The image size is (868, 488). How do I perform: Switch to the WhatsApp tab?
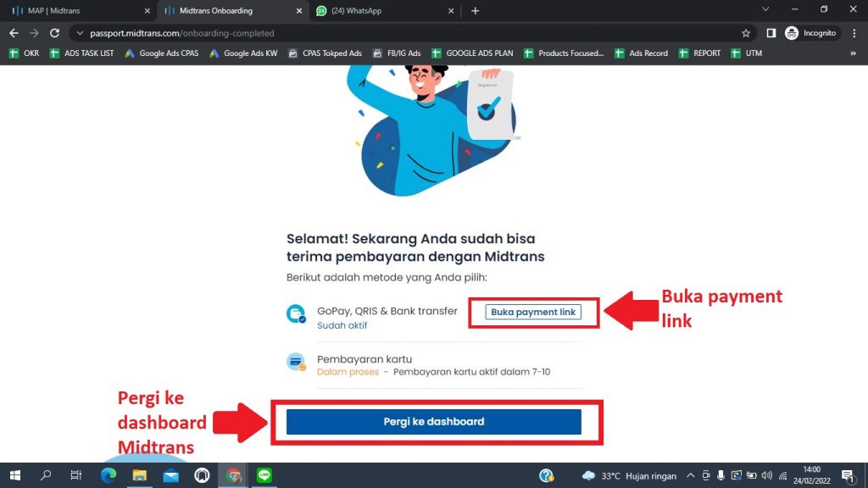click(x=385, y=10)
